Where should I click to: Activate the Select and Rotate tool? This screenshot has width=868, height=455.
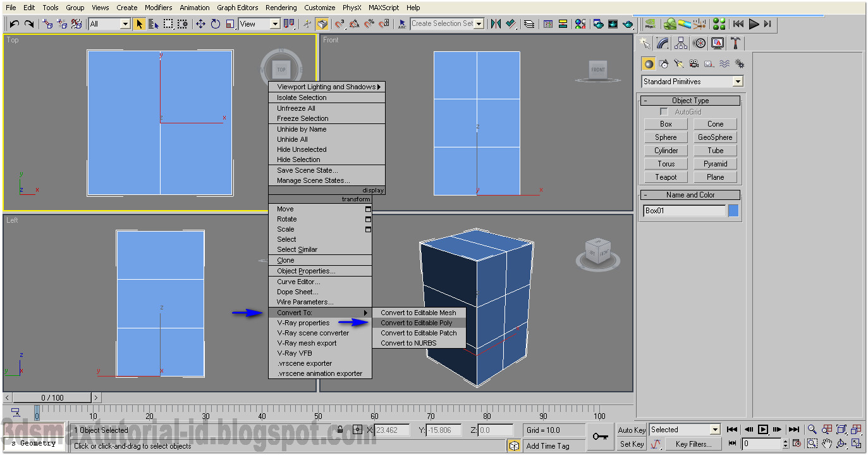[214, 23]
